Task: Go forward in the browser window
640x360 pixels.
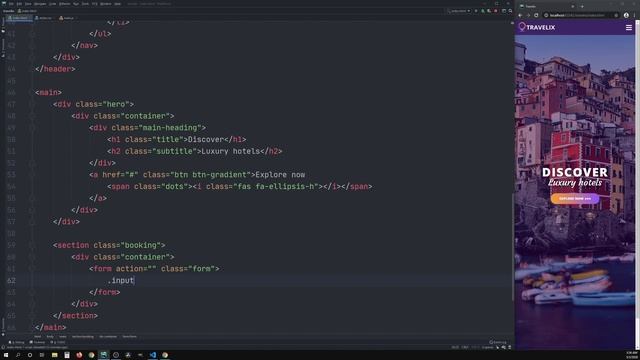Action: pyautogui.click(x=528, y=15)
